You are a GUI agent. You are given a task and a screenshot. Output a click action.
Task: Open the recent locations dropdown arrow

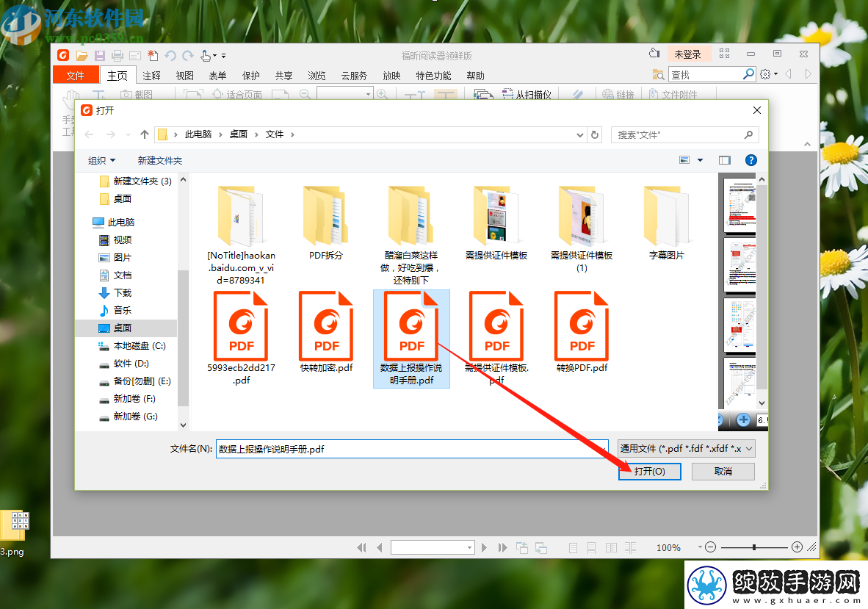tap(128, 134)
